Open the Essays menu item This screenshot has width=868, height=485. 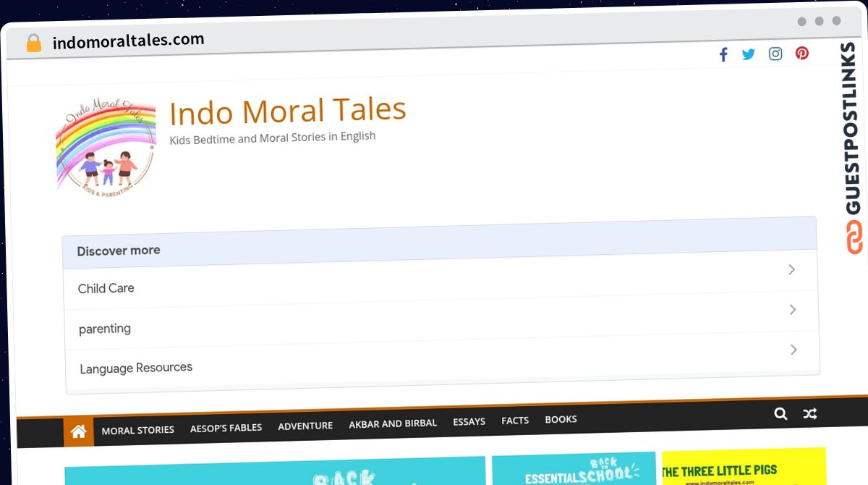469,421
